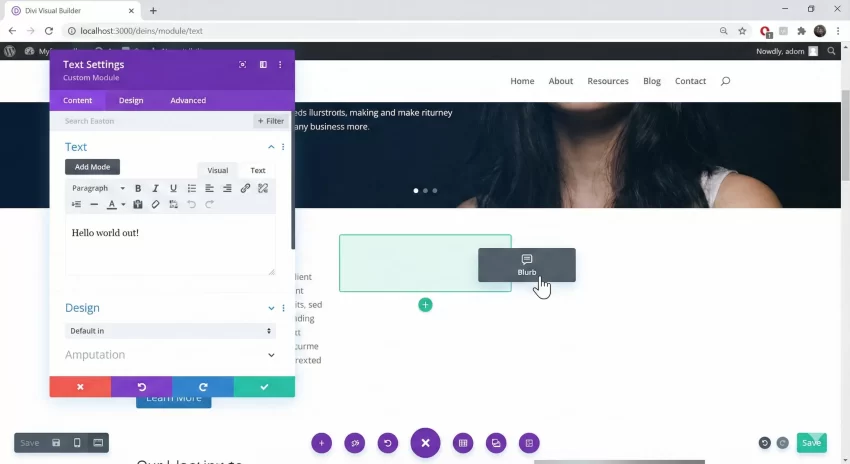850x464 pixels.
Task: Switch to desktop view icon
Action: pos(98,443)
